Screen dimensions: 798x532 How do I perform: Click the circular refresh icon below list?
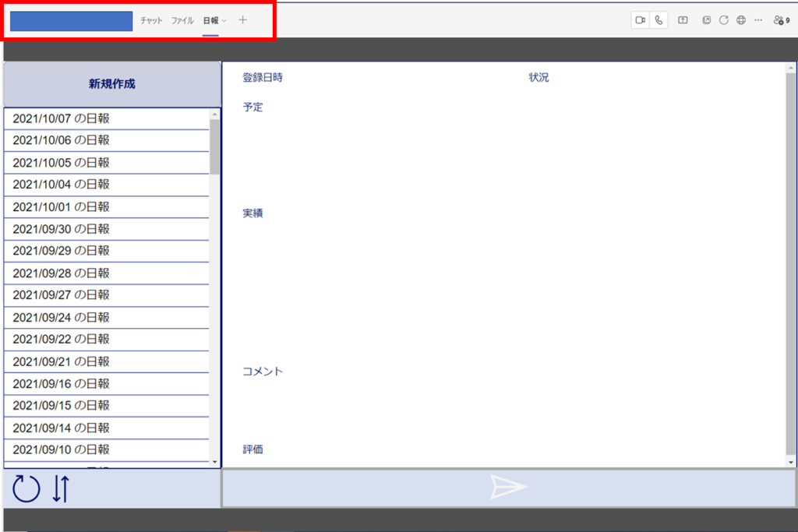[x=26, y=488]
